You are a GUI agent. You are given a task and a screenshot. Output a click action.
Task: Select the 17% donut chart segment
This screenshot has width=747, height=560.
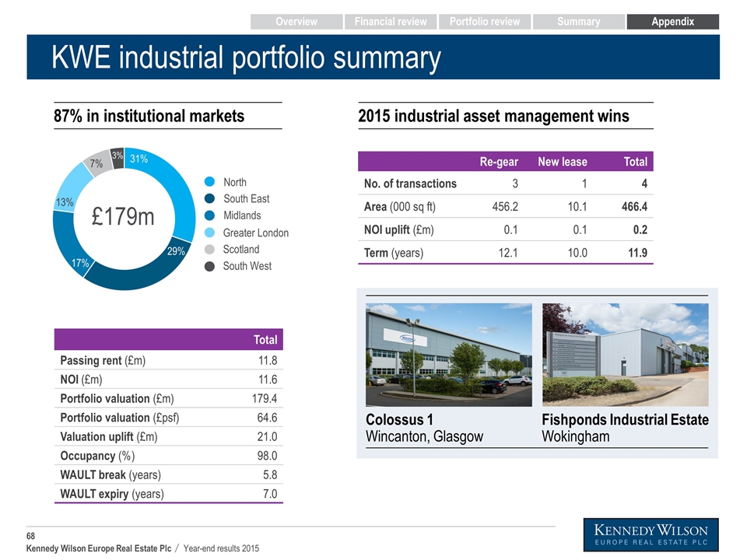point(68,243)
